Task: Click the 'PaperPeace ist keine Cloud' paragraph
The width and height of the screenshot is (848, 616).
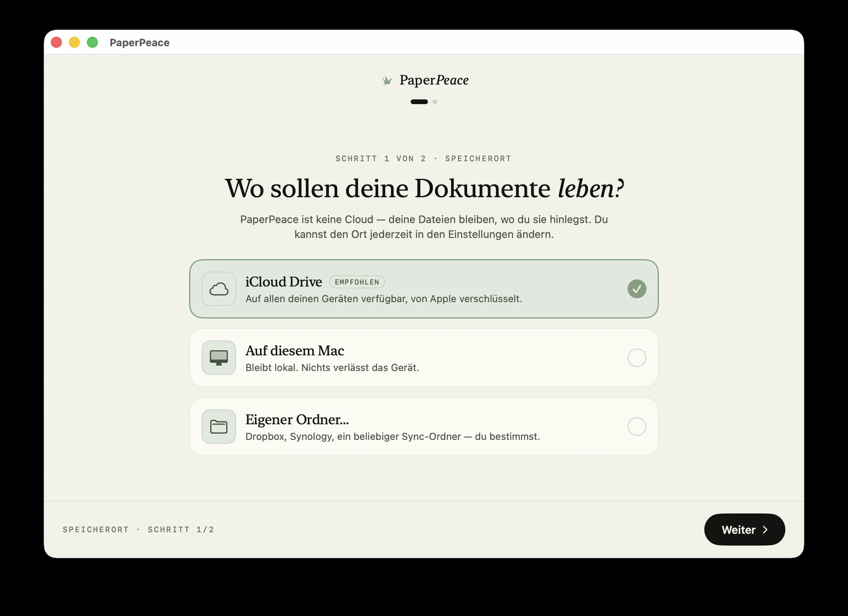Action: 424,227
